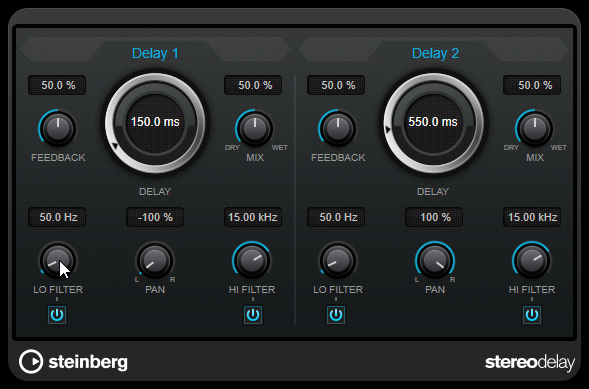Viewport: 589px width, 389px height.
Task: Select Delay 2 Mix 50.0 % value field
Action: [532, 85]
